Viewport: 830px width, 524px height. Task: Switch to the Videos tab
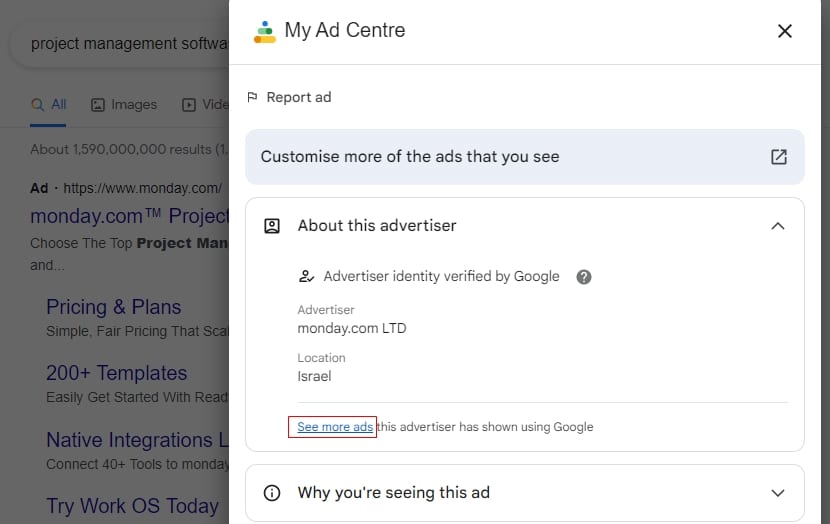(x=205, y=104)
